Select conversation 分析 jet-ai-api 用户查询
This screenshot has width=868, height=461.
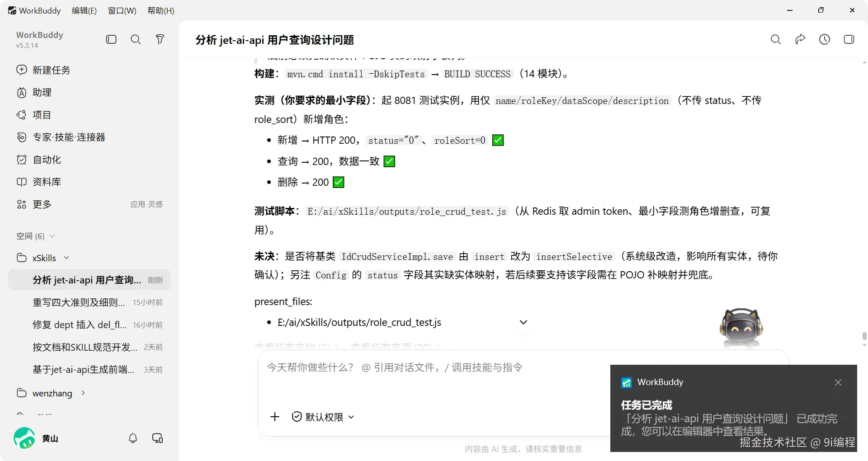point(90,280)
